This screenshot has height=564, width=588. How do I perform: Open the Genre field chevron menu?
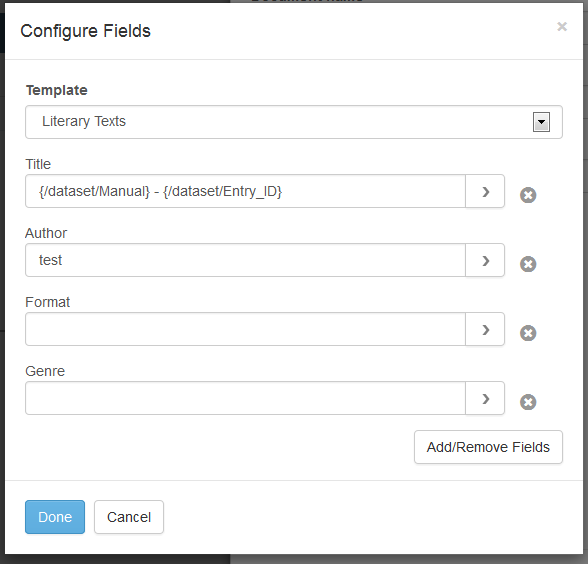485,398
